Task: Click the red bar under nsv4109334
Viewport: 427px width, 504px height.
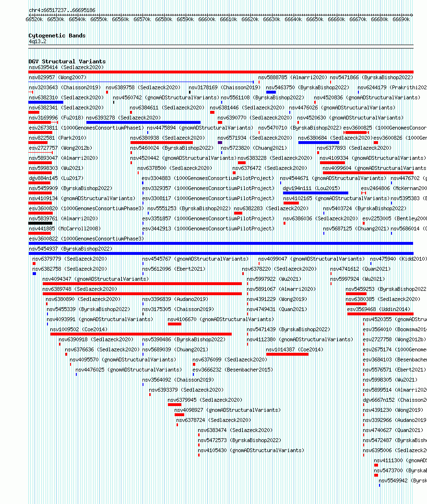Action: tap(332, 163)
